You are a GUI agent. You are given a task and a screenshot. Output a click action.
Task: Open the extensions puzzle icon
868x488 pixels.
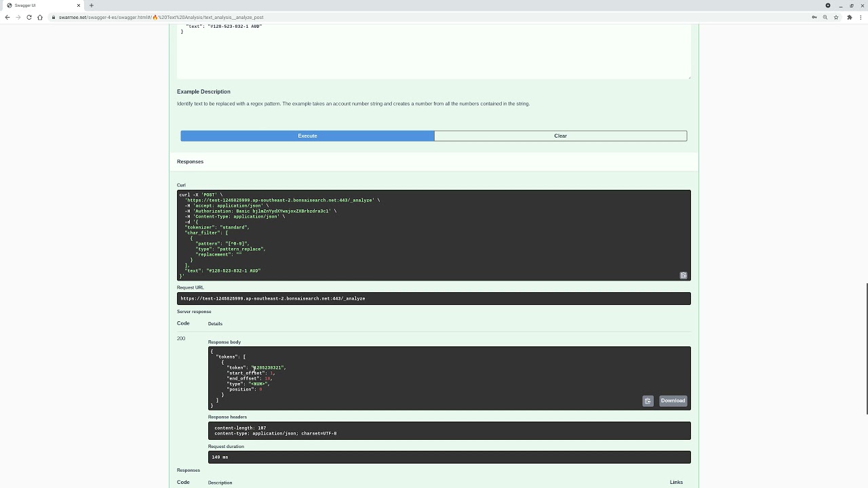pos(849,17)
